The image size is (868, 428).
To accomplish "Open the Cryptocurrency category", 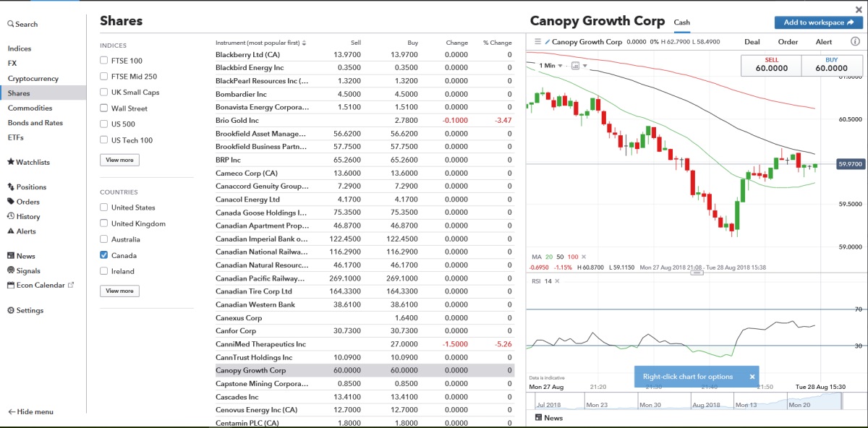I will [x=33, y=78].
